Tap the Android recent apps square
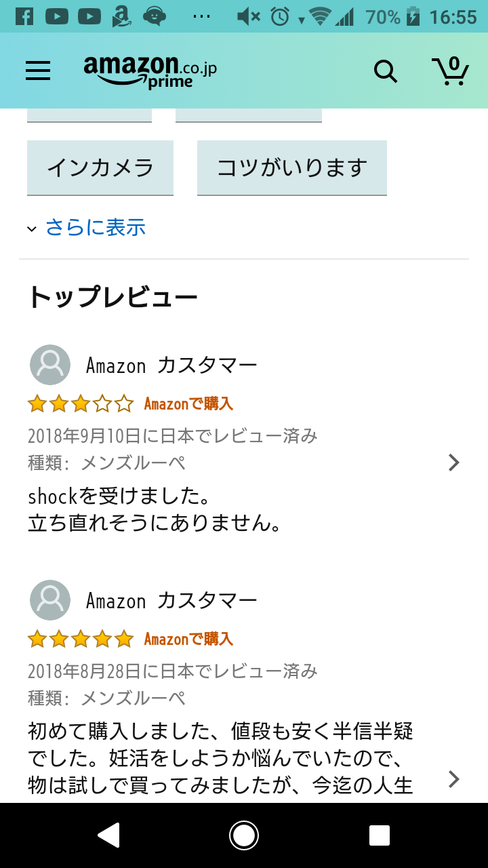The image size is (488, 868). pyautogui.click(x=380, y=835)
